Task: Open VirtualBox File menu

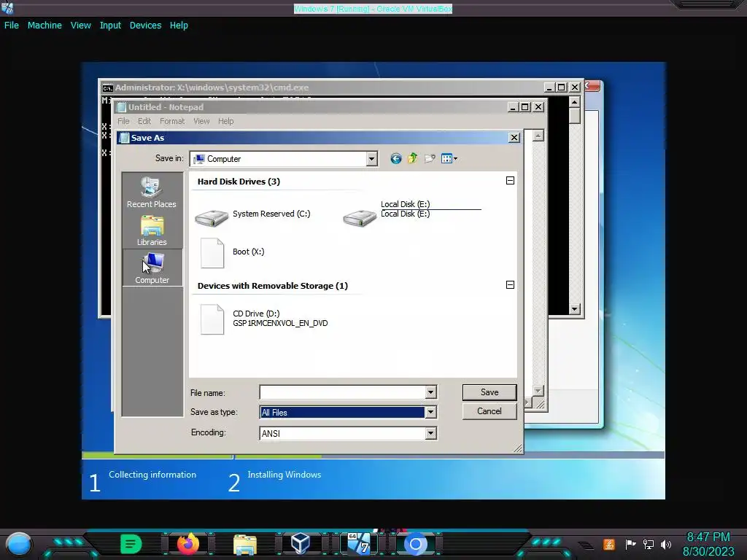Action: click(x=12, y=26)
